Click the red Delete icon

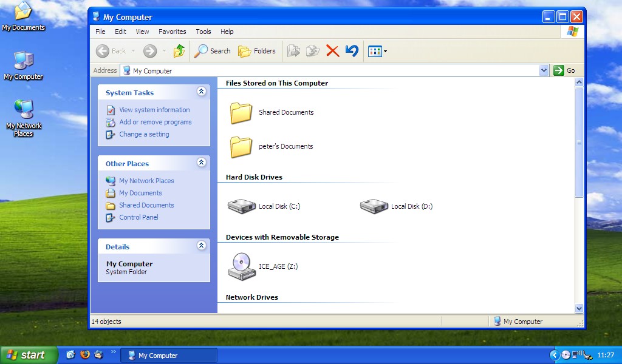coord(332,51)
